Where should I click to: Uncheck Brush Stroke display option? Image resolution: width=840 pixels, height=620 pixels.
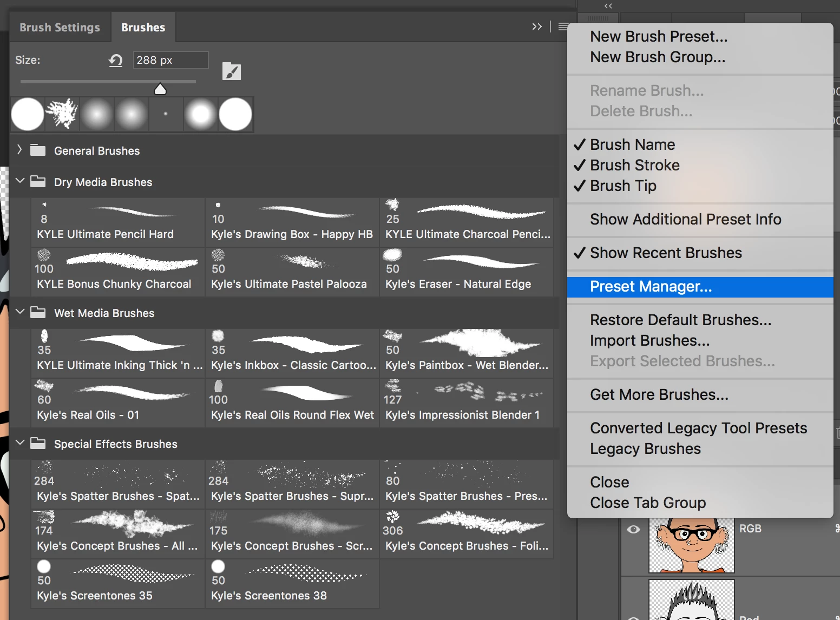[x=700, y=165]
